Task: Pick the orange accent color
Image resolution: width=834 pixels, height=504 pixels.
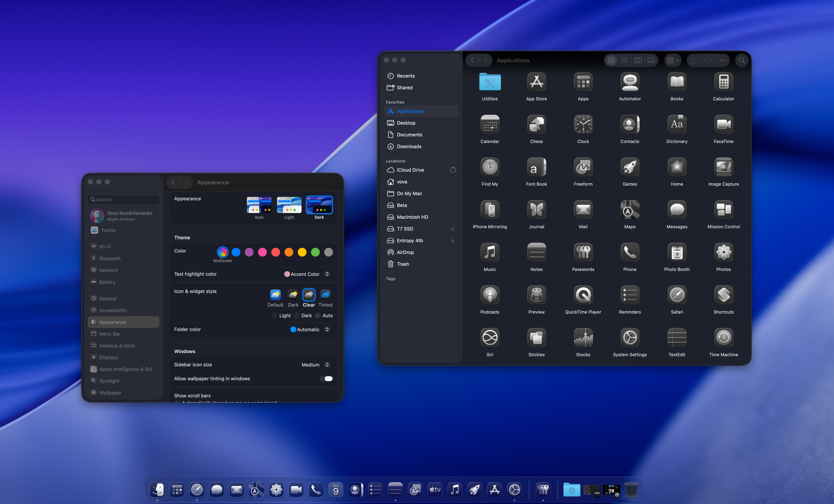Action: pyautogui.click(x=289, y=252)
